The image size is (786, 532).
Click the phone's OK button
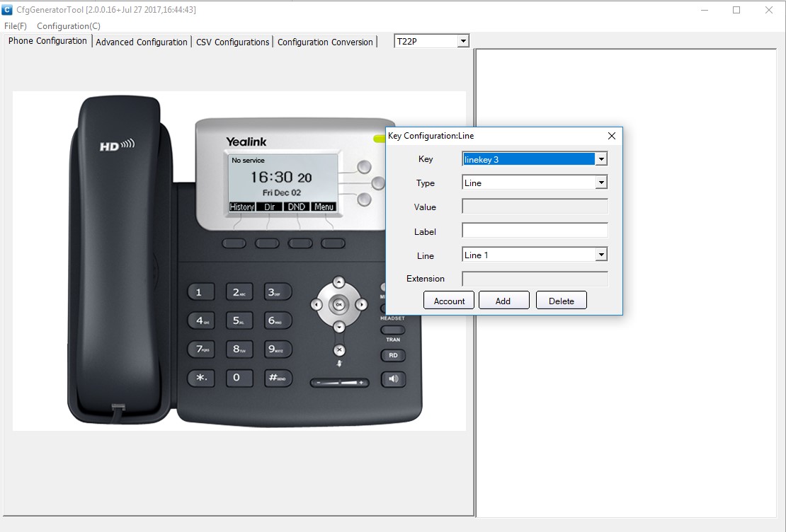339,304
